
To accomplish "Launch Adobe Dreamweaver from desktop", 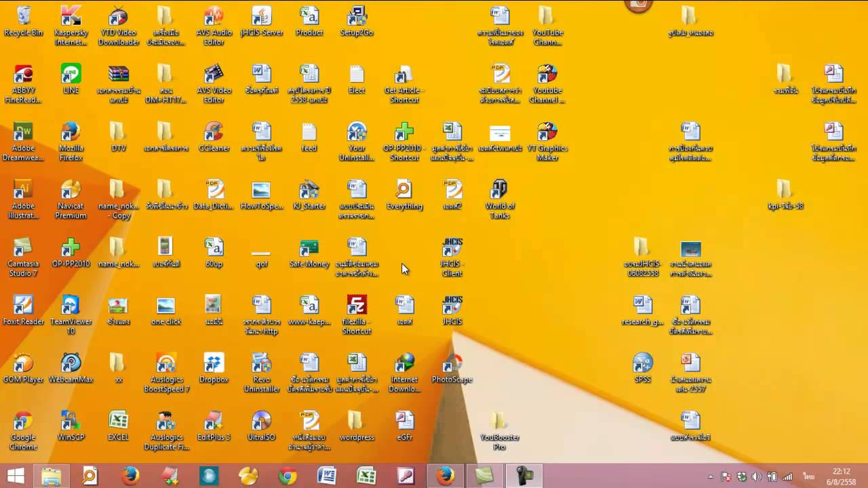I will point(23,142).
